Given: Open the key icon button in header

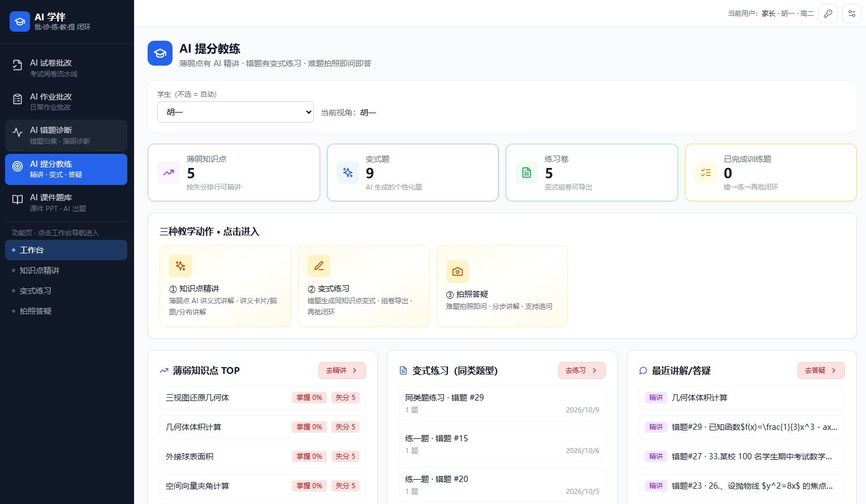Looking at the screenshot, I should click(828, 14).
